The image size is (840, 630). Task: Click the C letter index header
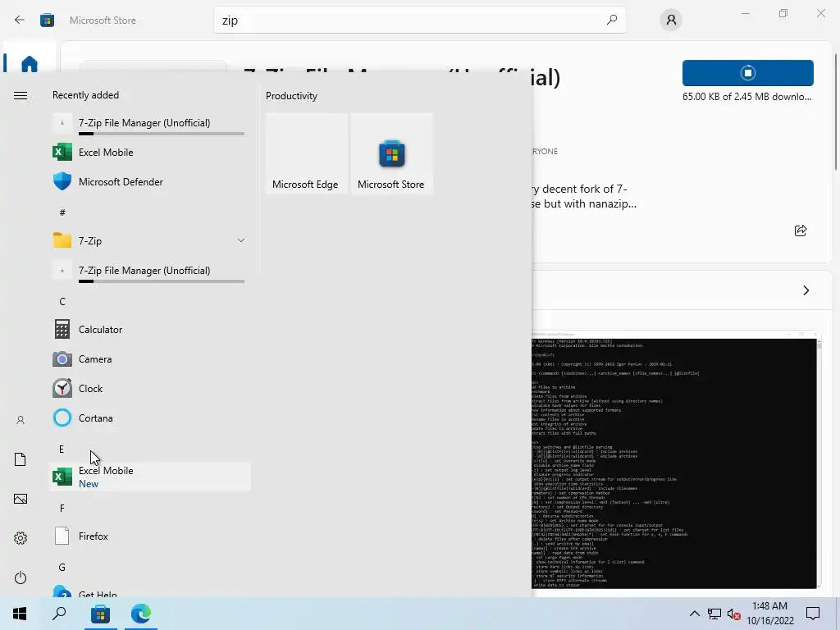point(62,302)
